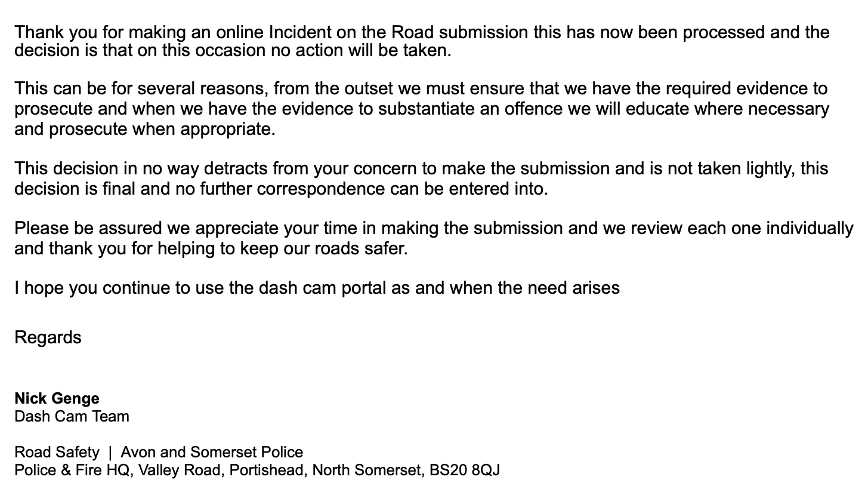Click Valley Road in the address line
Viewport: 868px width, 492px height.
179,470
